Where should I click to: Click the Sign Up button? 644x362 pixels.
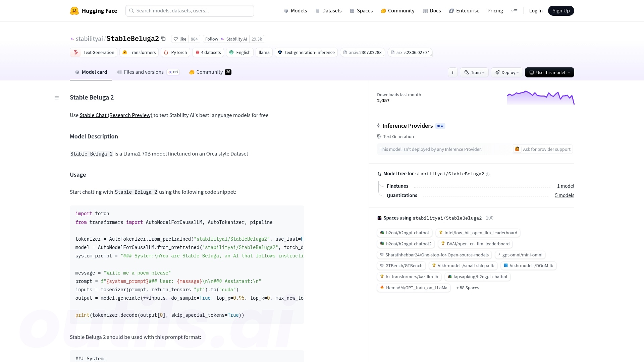561,11
